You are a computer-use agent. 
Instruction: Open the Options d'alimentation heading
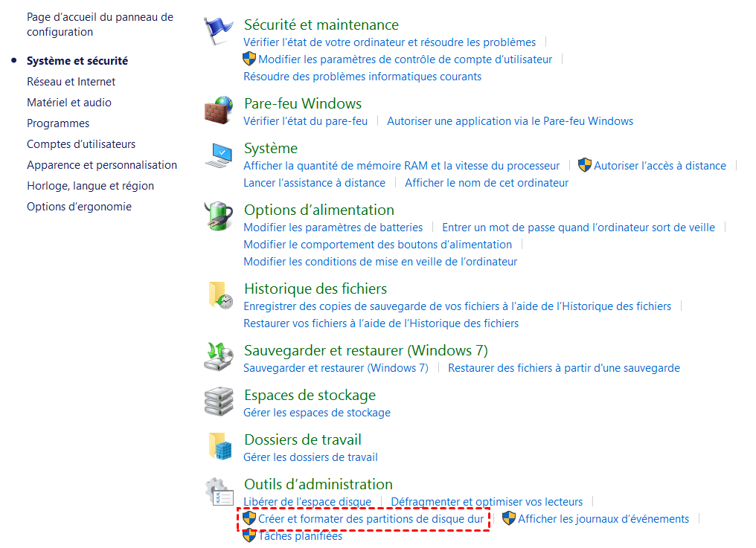pyautogui.click(x=318, y=210)
